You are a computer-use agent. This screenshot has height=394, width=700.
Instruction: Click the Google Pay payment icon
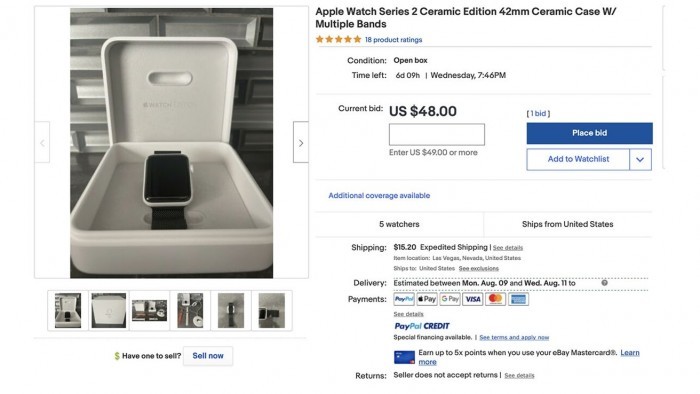click(x=450, y=299)
